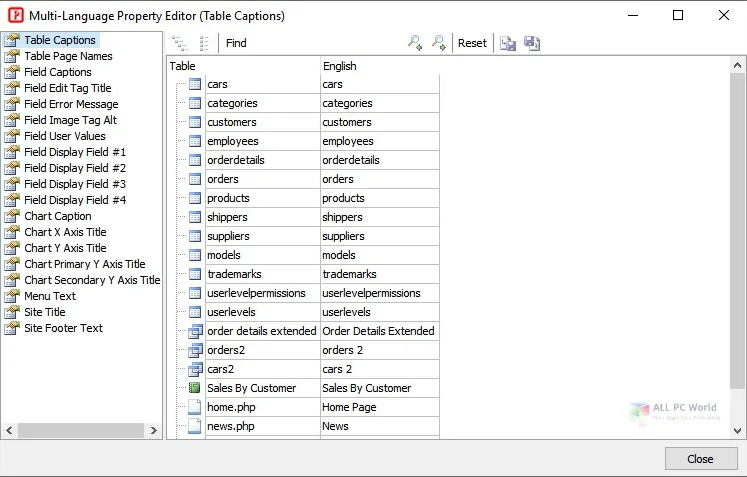The height and width of the screenshot is (477, 747).
Task: Click the home.php page icon
Action: tap(194, 407)
